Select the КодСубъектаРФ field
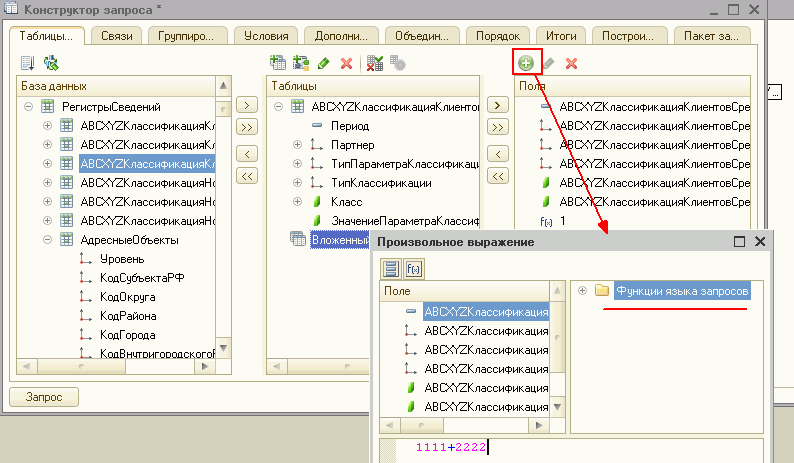The image size is (794, 463). [142, 278]
